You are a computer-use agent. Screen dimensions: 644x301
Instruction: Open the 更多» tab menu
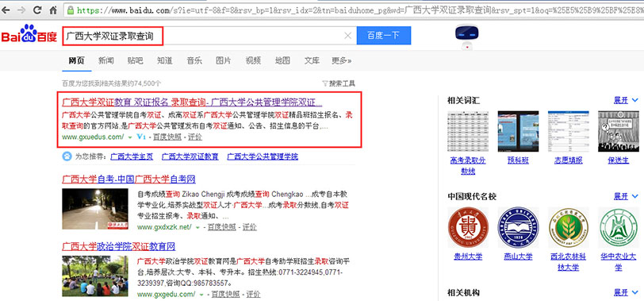coord(342,61)
